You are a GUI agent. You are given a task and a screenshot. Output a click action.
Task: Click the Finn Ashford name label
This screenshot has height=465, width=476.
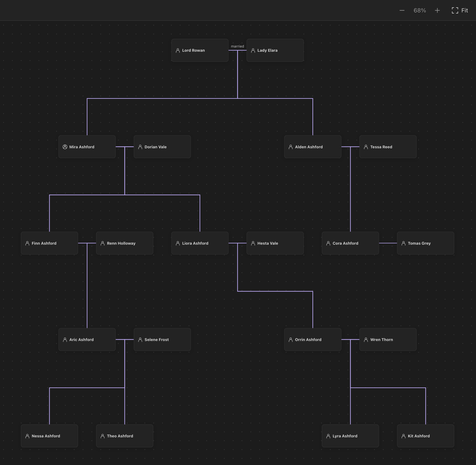44,243
